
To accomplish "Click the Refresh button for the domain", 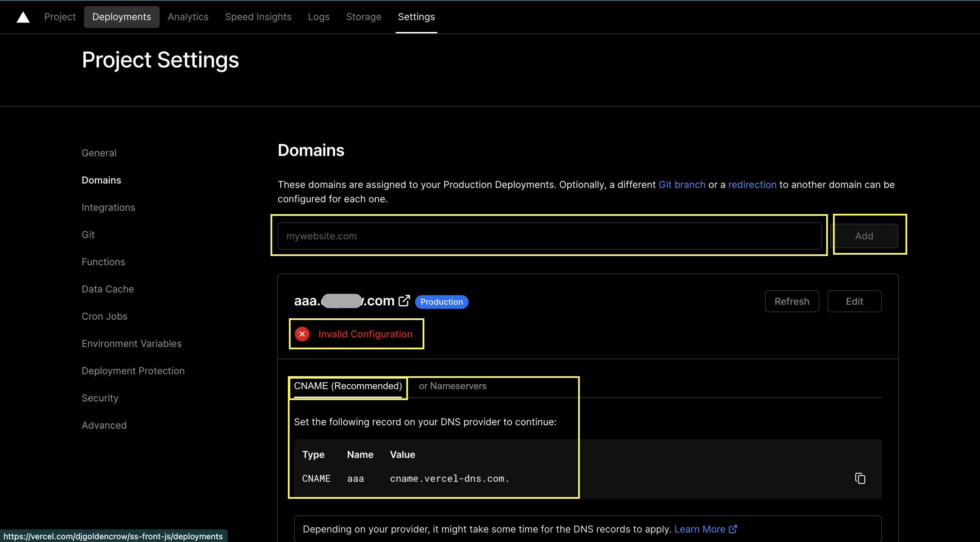I will pos(792,301).
